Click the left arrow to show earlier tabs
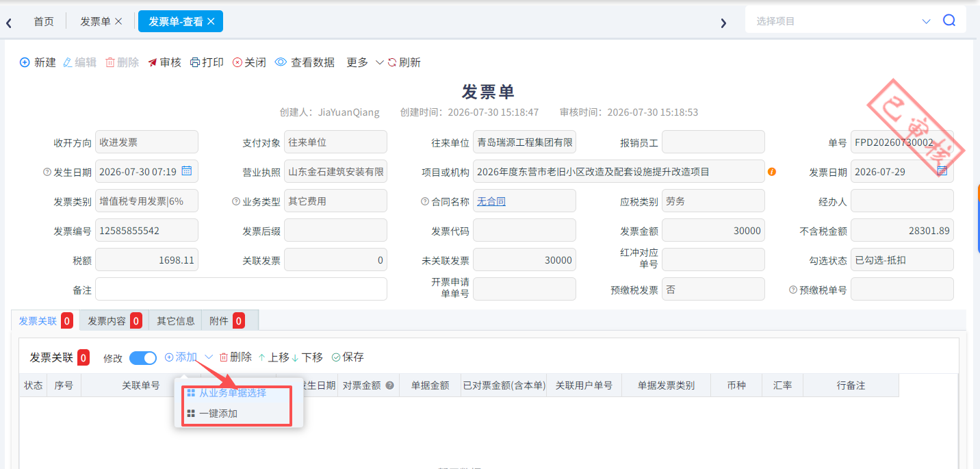 [x=9, y=23]
